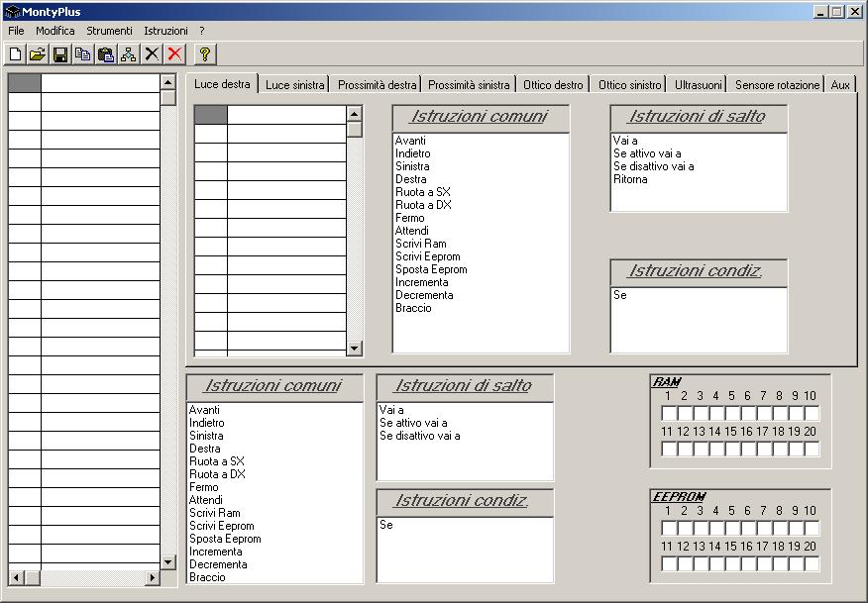
Task: Open the Strumenti menu
Action: [109, 31]
